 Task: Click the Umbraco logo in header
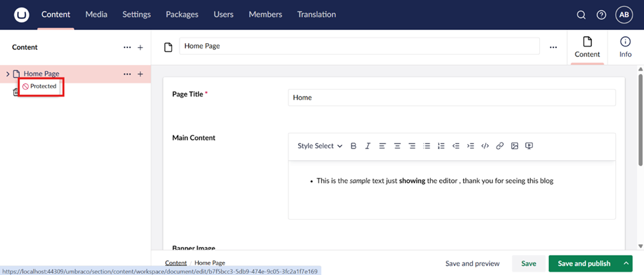coord(21,14)
